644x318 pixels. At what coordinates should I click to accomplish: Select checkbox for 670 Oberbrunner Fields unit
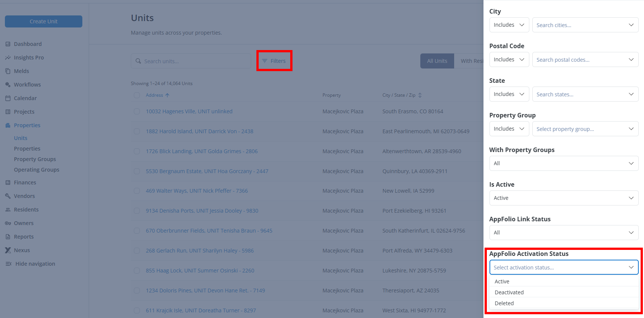[x=137, y=231]
